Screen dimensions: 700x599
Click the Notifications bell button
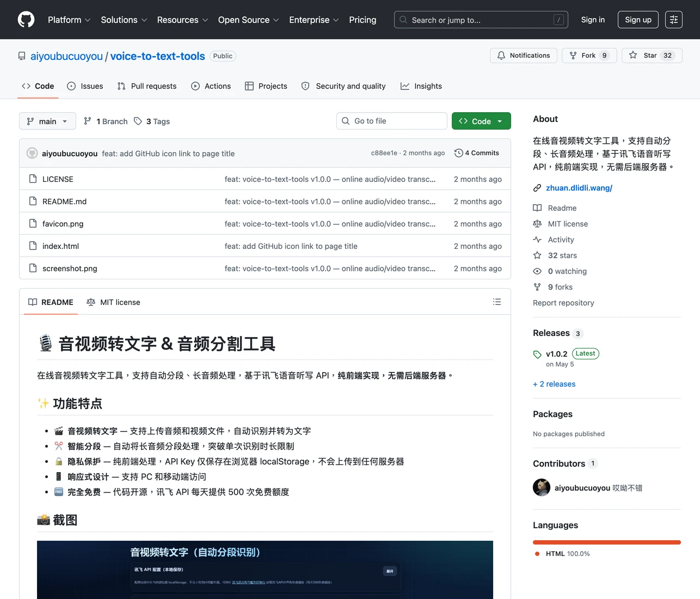[x=524, y=56]
